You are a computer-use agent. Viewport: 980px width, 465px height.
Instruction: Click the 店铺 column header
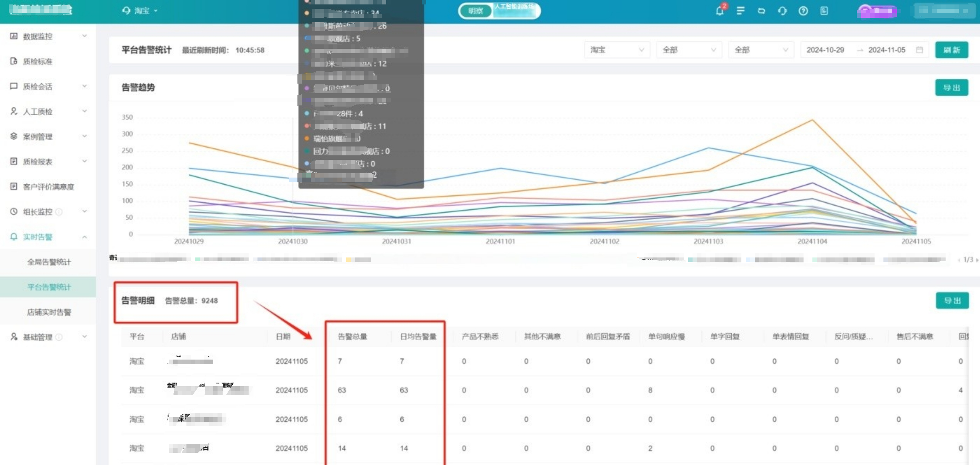tap(178, 336)
